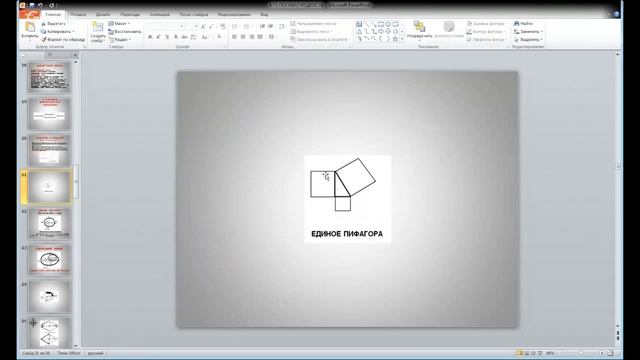Screen dimensions: 640x360
Task: Click the increase list level icon
Action: click(270, 27)
